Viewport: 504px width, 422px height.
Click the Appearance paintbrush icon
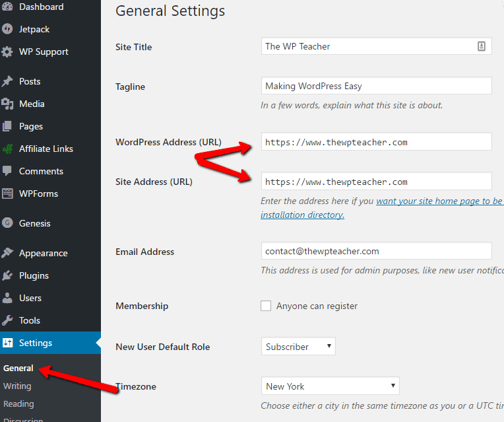(x=8, y=253)
